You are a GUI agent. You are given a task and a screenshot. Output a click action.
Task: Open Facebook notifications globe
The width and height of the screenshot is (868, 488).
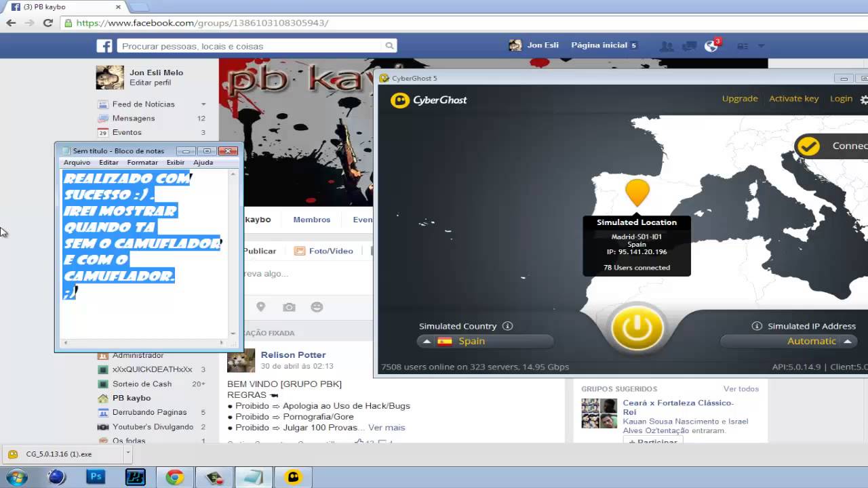[x=711, y=46]
